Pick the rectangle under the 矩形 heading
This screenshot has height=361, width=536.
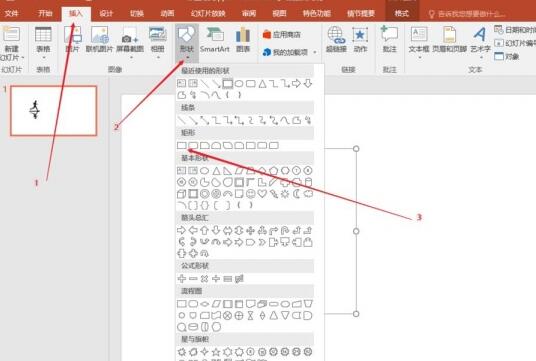point(182,146)
